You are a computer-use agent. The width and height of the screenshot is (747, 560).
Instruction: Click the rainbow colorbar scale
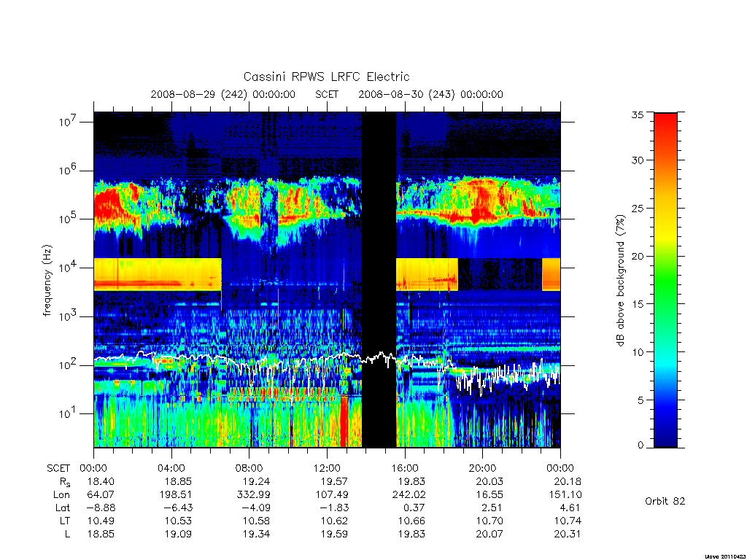665,280
